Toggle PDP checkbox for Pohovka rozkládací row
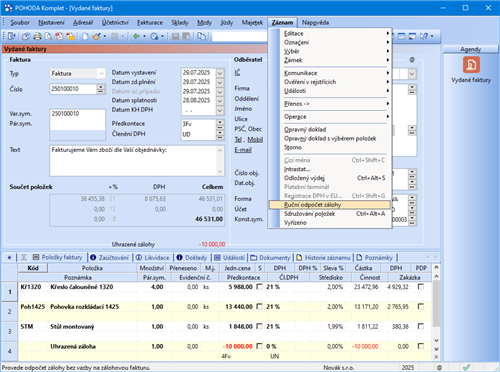This screenshot has height=372, width=500. click(421, 306)
